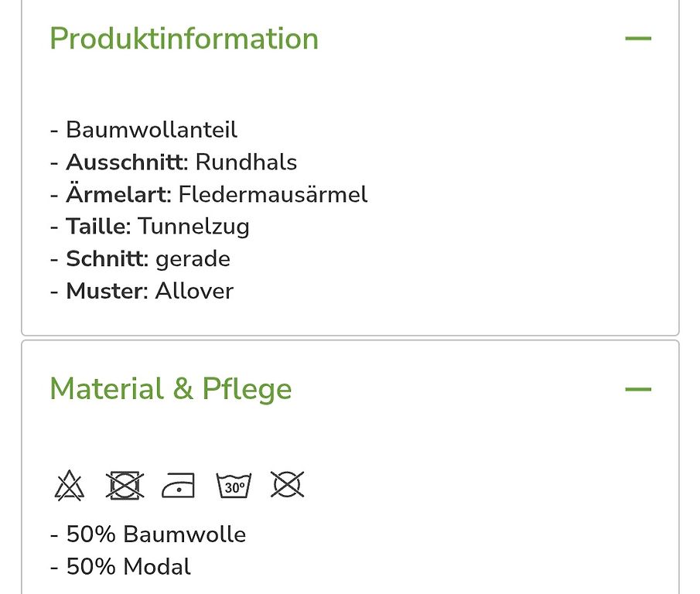
Task: Click the do-not-dry-clean circle icon
Action: point(288,484)
